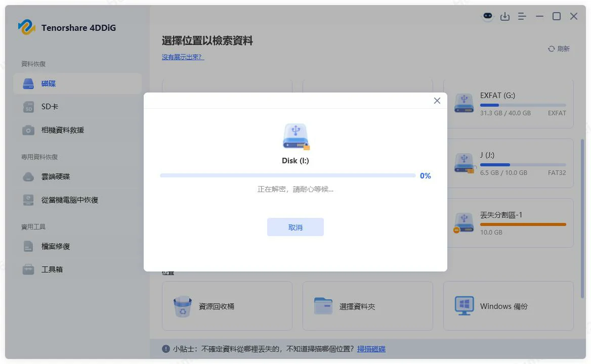Click the cloud icon beside 雲端硬碟
The height and width of the screenshot is (364, 591).
[28, 176]
